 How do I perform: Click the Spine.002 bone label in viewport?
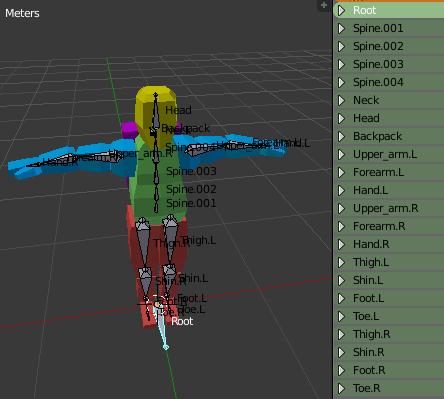click(x=191, y=189)
